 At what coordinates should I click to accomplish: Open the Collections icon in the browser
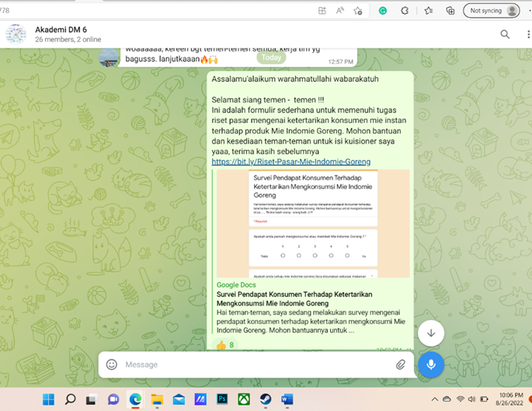tap(450, 11)
